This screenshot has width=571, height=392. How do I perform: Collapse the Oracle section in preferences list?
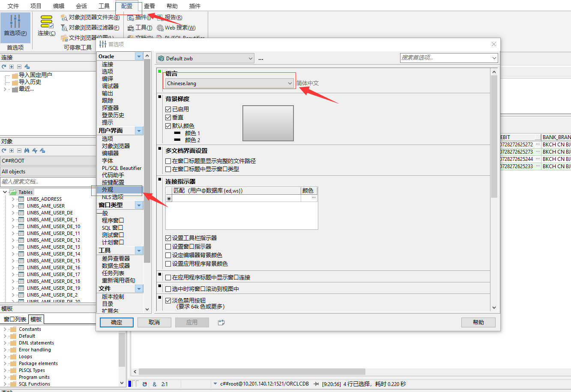(x=139, y=56)
